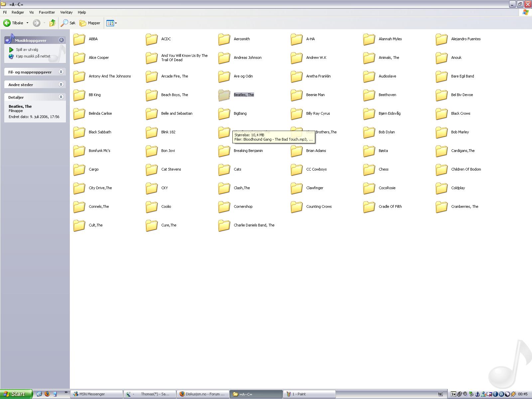Click the Children Of Bodom folder name
This screenshot has width=532, height=399.
(466, 169)
